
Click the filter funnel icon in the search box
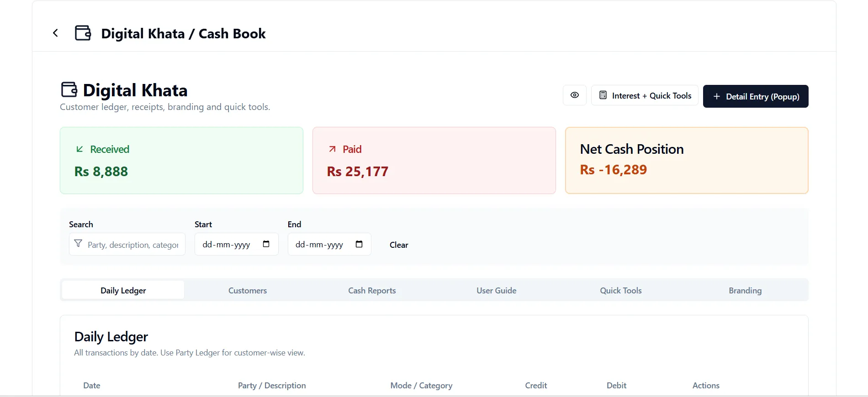[x=78, y=244]
